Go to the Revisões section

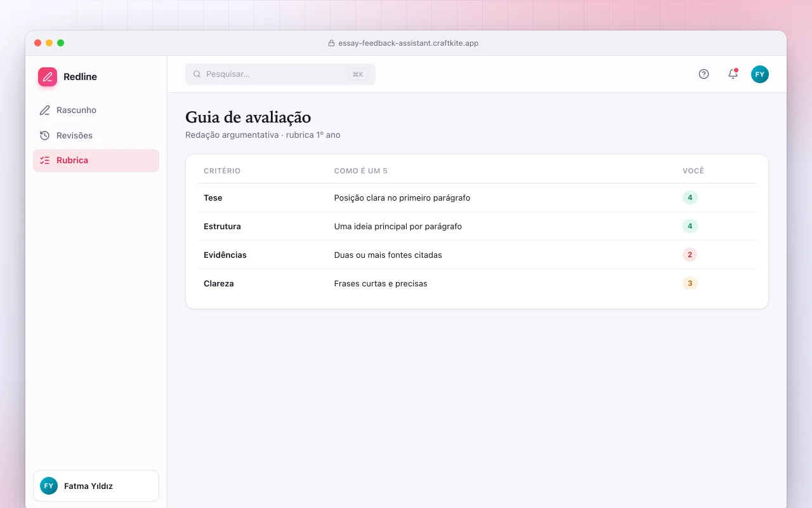pos(96,135)
